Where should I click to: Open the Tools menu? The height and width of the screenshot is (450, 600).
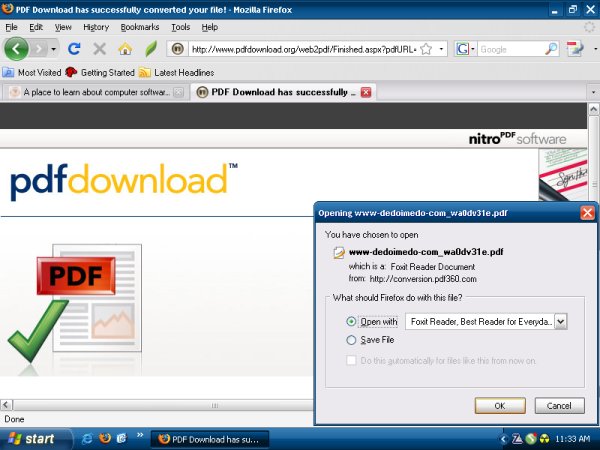(x=181, y=27)
